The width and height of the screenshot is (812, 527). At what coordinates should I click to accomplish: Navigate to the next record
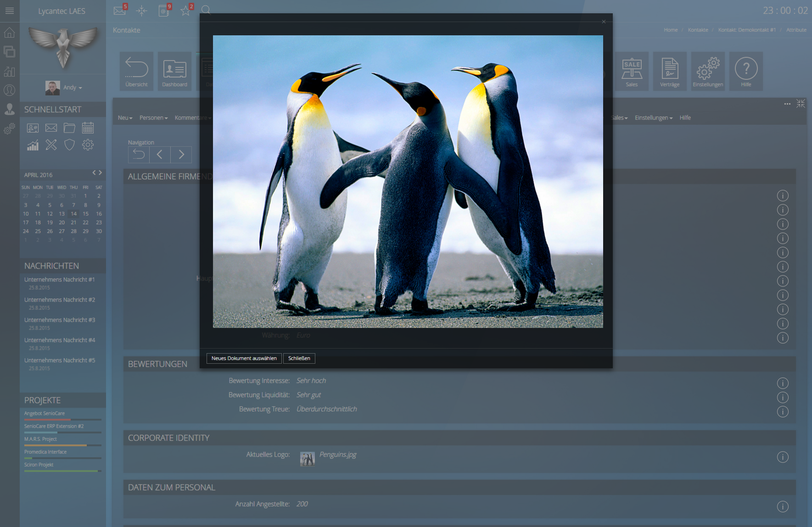[x=181, y=155]
